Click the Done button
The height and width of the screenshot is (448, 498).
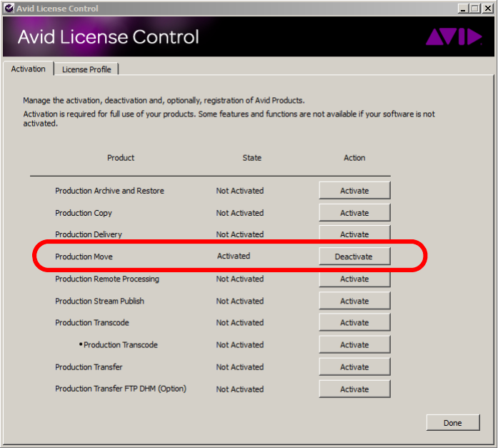click(x=453, y=422)
